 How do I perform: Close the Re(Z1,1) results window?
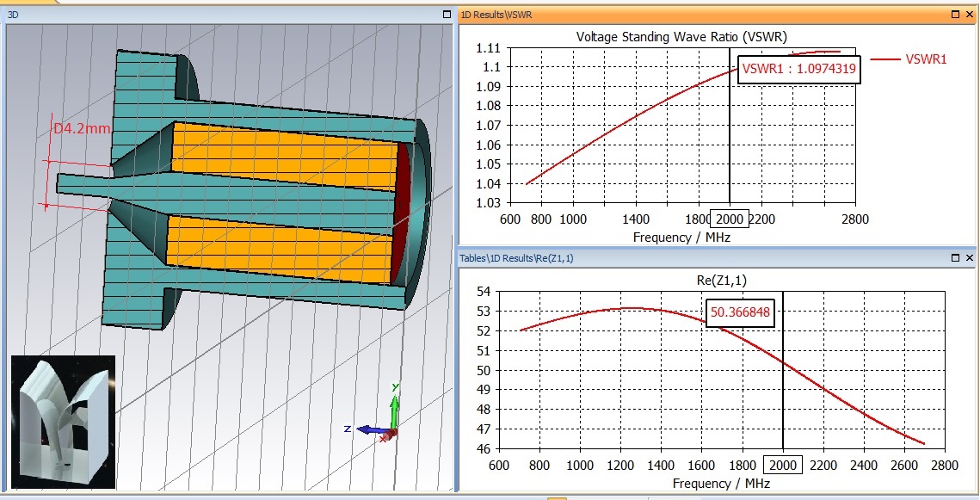tap(970, 257)
